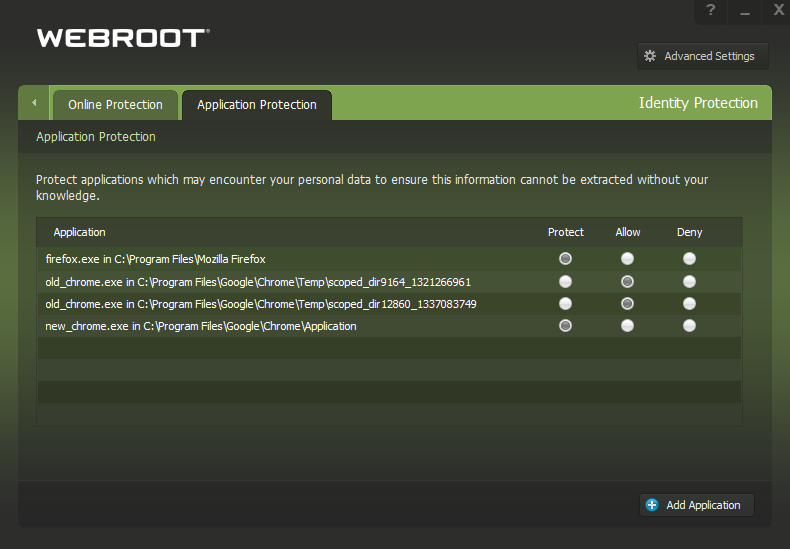The width and height of the screenshot is (790, 549).
Task: Click the Add Application button
Action: click(x=697, y=505)
